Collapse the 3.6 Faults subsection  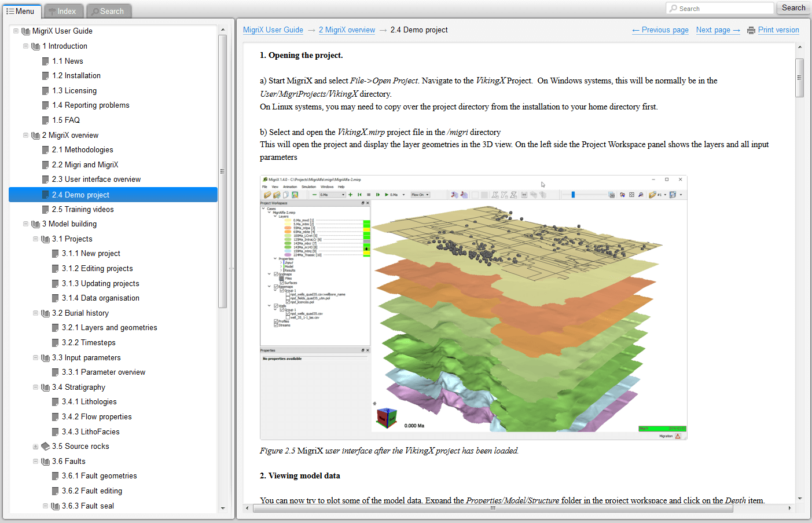tap(35, 462)
